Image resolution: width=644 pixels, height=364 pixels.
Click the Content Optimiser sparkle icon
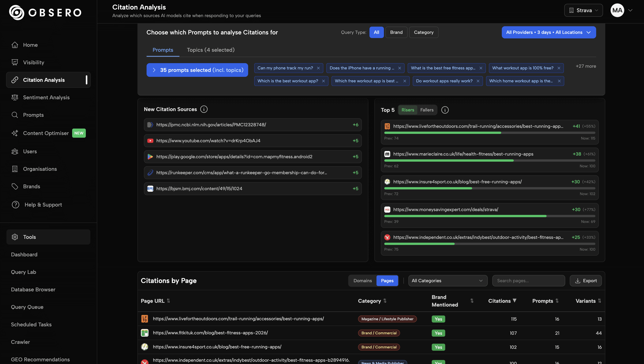(15, 133)
